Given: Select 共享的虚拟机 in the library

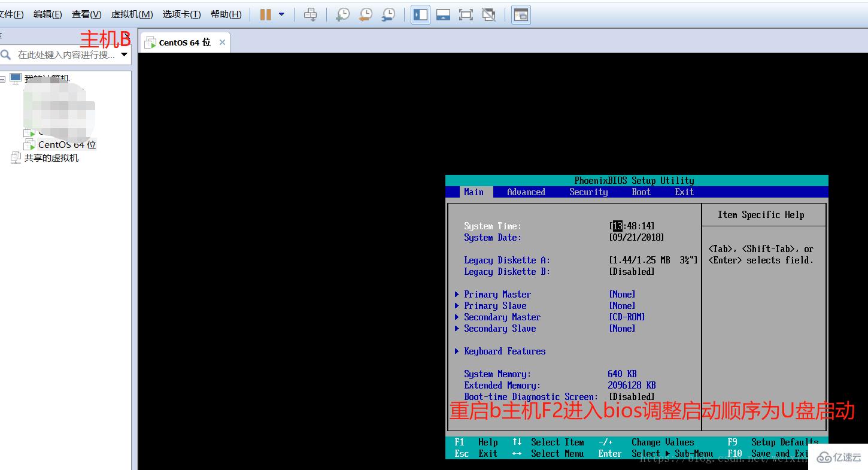Looking at the screenshot, I should (51, 158).
